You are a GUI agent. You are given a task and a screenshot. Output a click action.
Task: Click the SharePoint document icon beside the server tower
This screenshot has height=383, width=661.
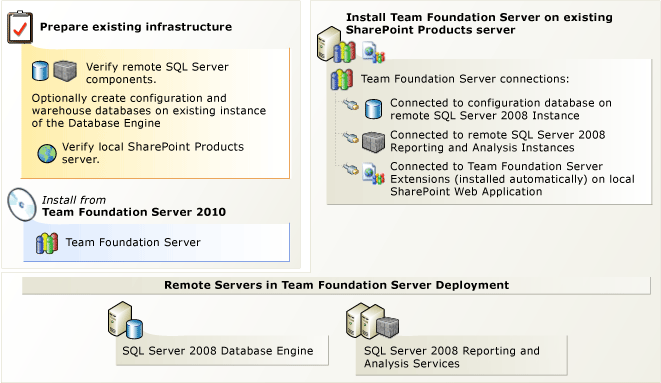pyautogui.click(x=373, y=52)
